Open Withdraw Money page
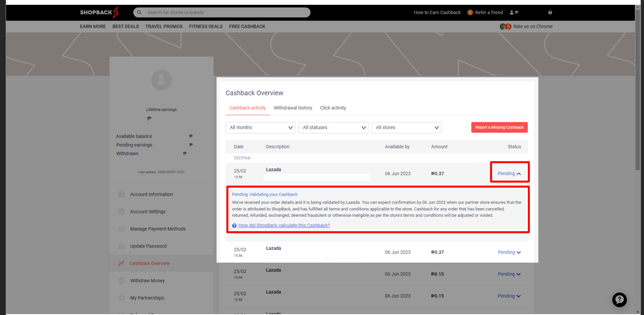This screenshot has width=644, height=315. click(148, 281)
